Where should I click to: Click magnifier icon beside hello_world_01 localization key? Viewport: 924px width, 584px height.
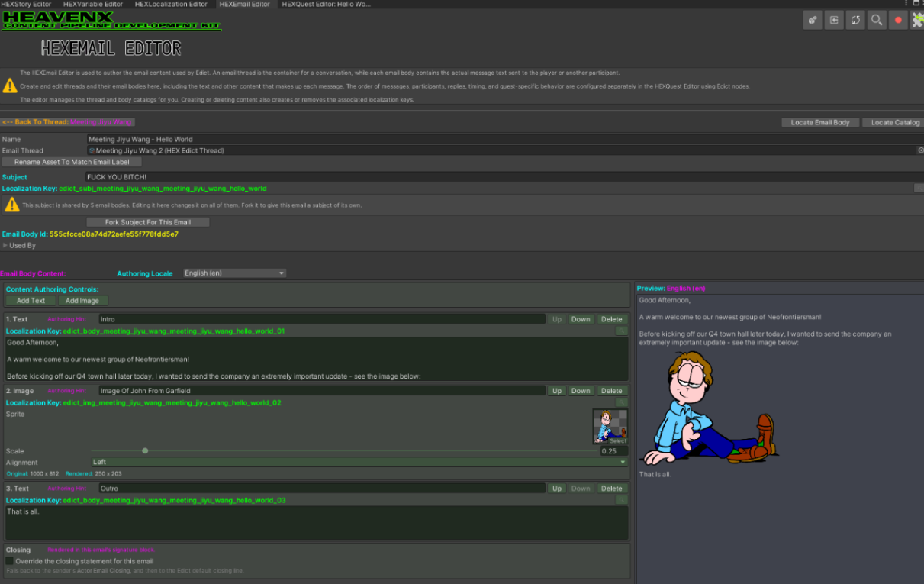622,331
